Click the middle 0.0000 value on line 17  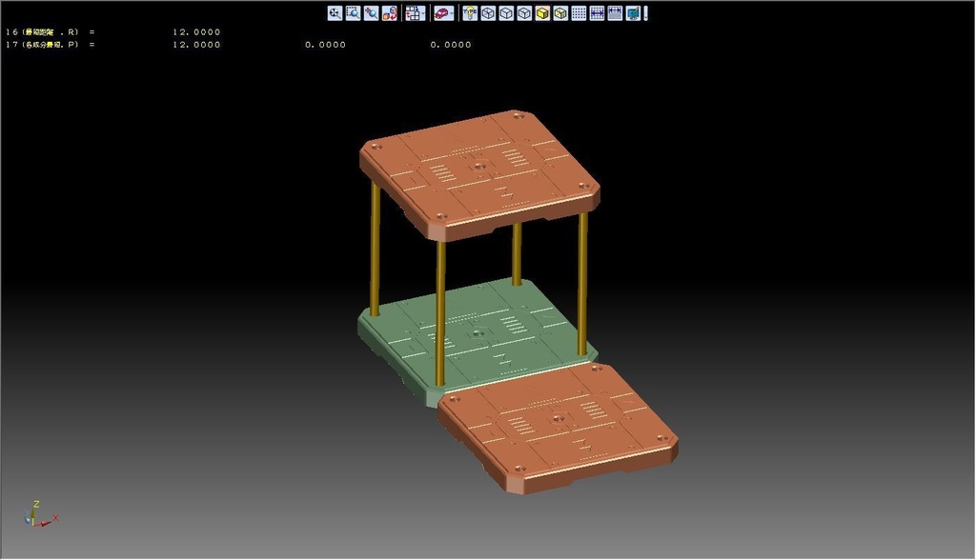pyautogui.click(x=326, y=44)
